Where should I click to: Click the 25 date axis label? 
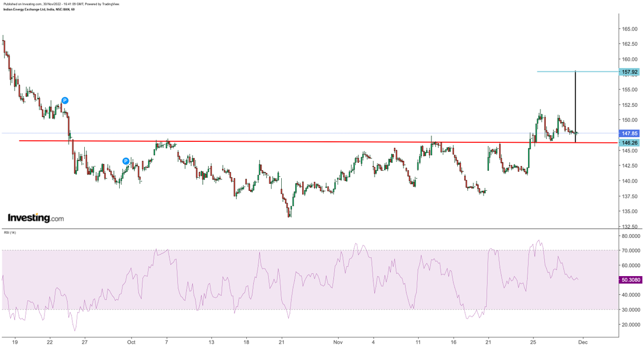[533, 342]
